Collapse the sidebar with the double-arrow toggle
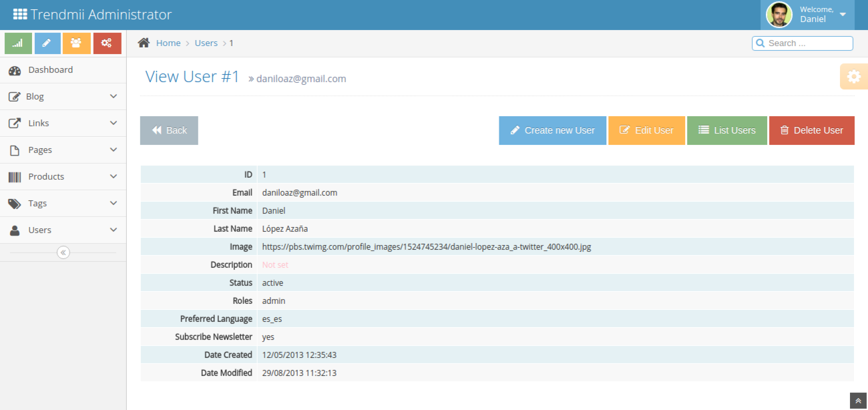The width and height of the screenshot is (868, 410). pyautogui.click(x=63, y=252)
